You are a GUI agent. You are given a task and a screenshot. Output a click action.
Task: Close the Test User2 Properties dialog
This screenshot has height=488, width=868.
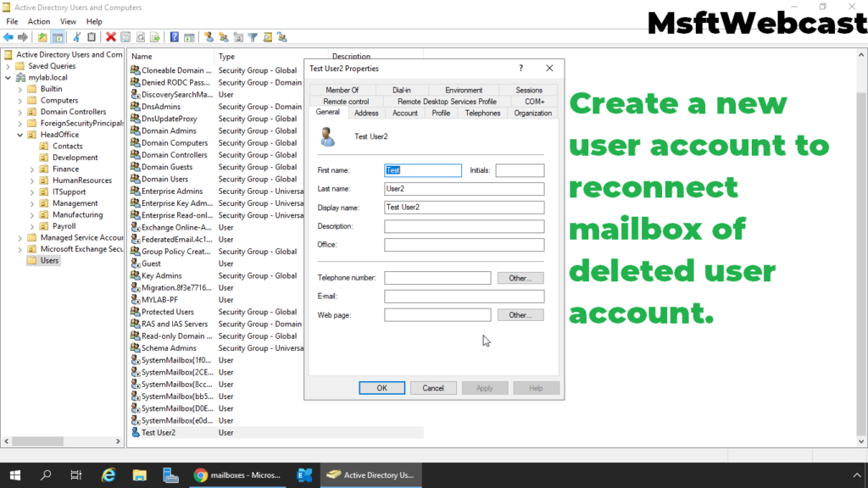click(x=549, y=68)
